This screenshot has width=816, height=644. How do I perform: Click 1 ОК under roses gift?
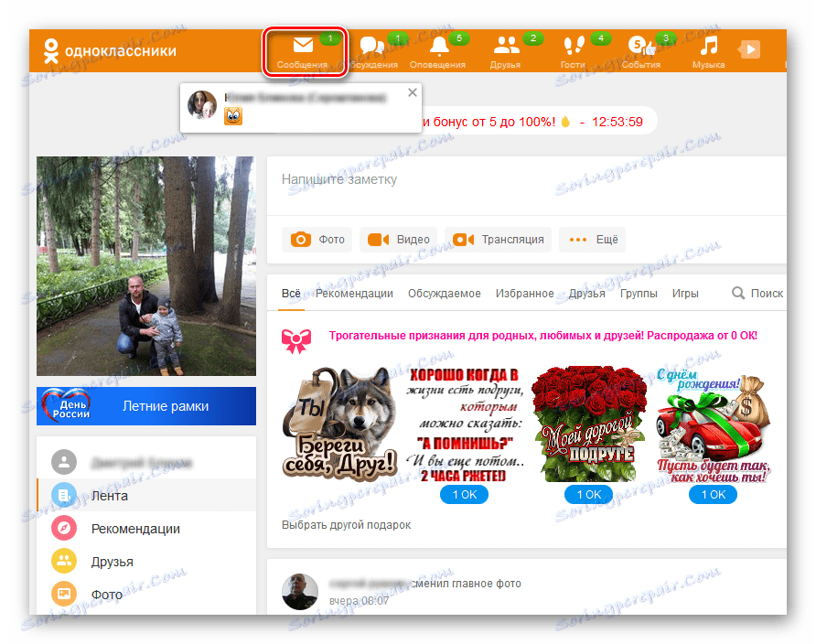point(588,495)
